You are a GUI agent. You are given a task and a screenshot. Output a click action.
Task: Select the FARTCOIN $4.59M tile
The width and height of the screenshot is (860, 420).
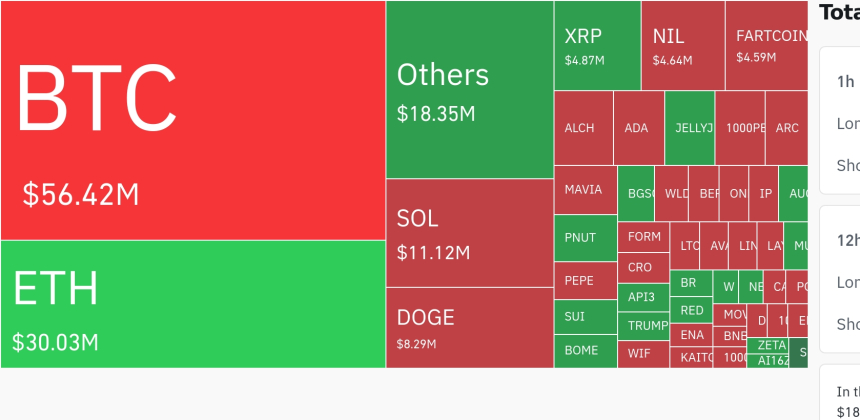767,45
